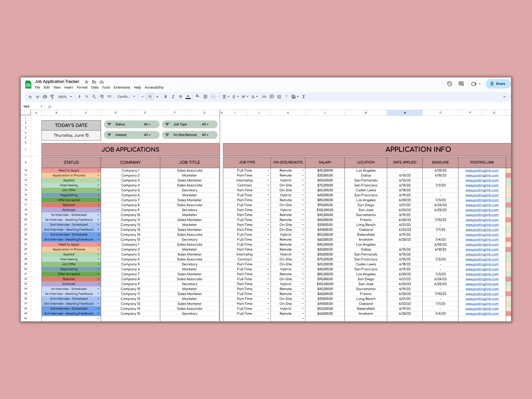Viewport: 532px width, 399px height.
Task: Create a filter using the funnel icon
Action: 286,97
